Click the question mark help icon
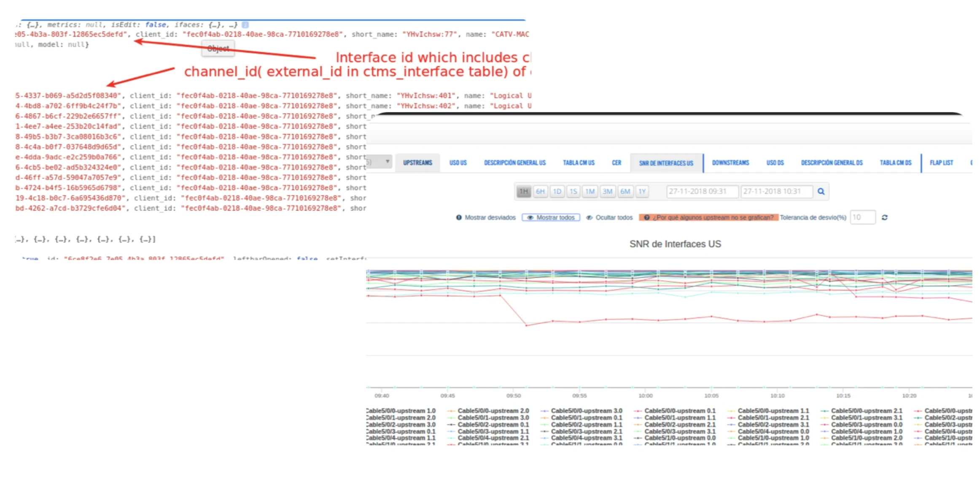 646,217
